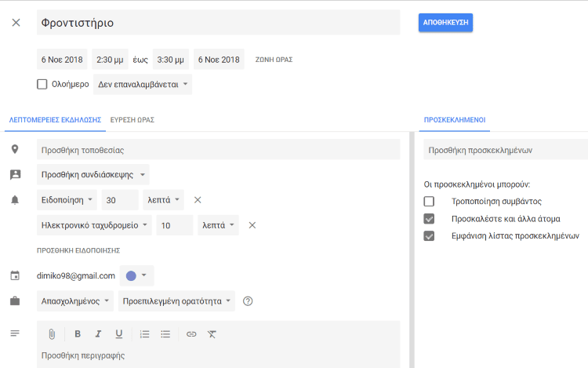588x368 pixels.
Task: Remove the 10-minute email notification
Action: [x=252, y=225]
